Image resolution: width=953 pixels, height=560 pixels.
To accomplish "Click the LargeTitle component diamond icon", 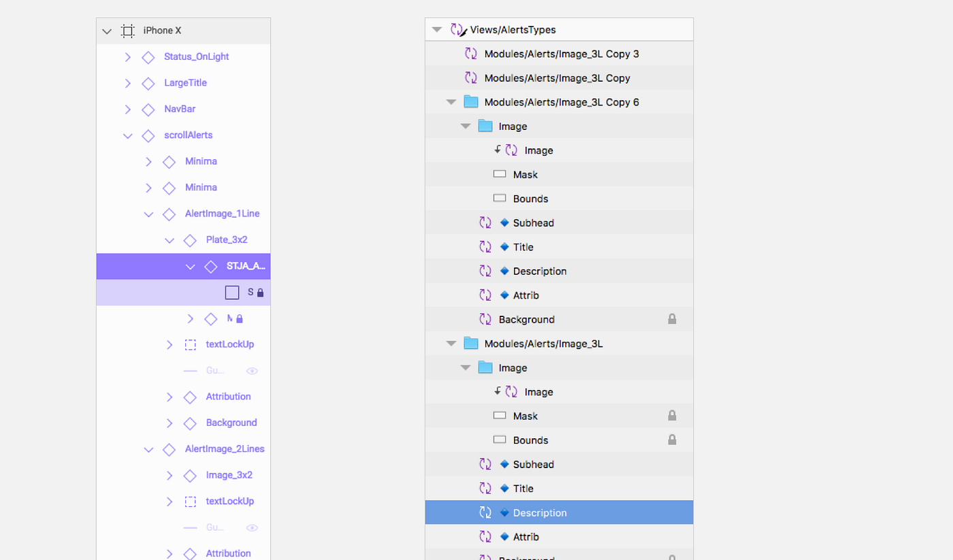I will [x=148, y=83].
